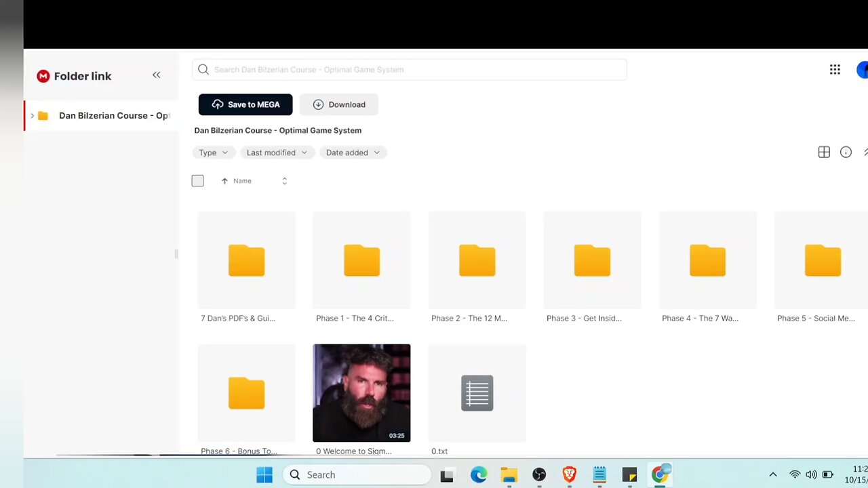Open the Type filter dropdown

[x=214, y=152]
